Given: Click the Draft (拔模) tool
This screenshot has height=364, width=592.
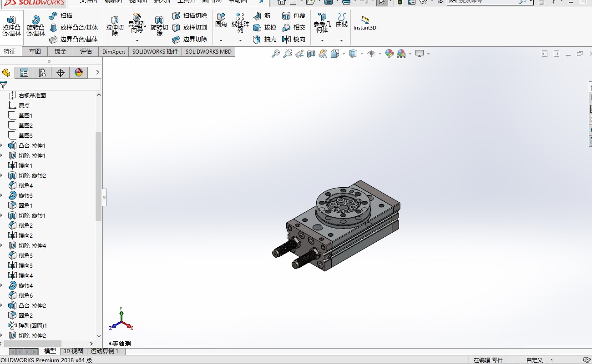Looking at the screenshot, I should (265, 27).
